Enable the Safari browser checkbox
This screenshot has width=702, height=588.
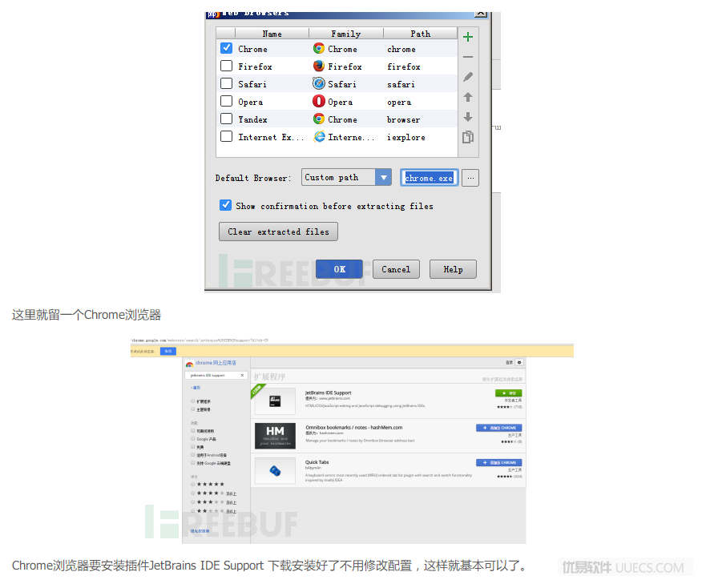[x=227, y=83]
